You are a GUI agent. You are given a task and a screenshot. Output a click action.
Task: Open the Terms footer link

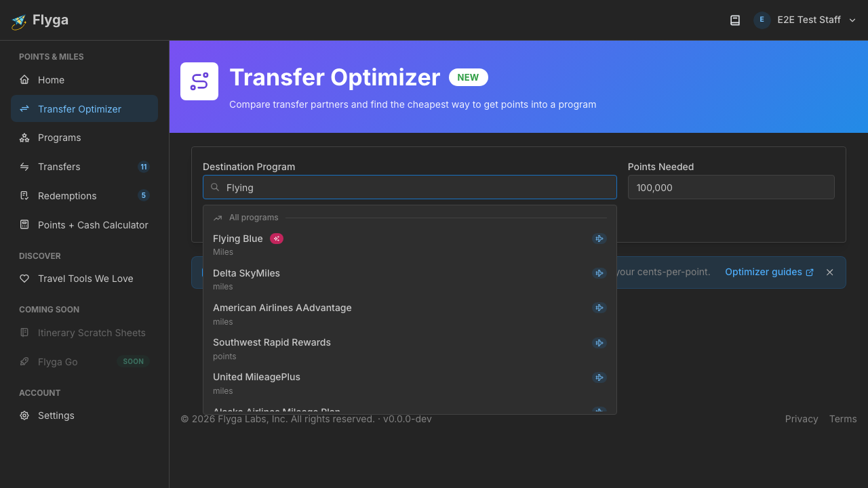click(843, 419)
